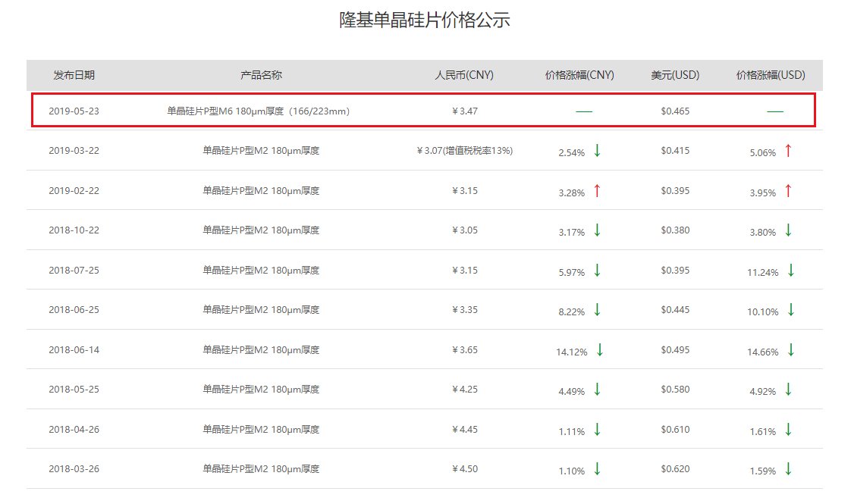851x504 pixels.
Task: Click the price ¥3.47
Action: (465, 111)
